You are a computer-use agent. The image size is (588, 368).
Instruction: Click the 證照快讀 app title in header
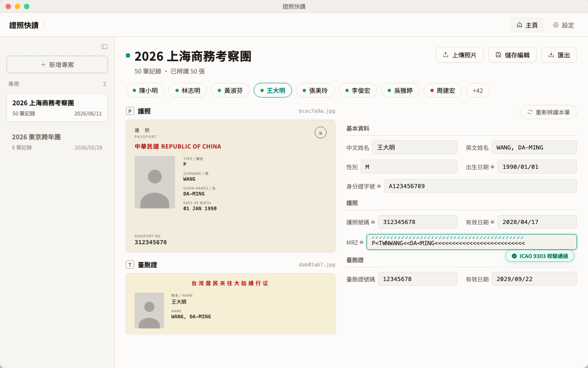(24, 25)
